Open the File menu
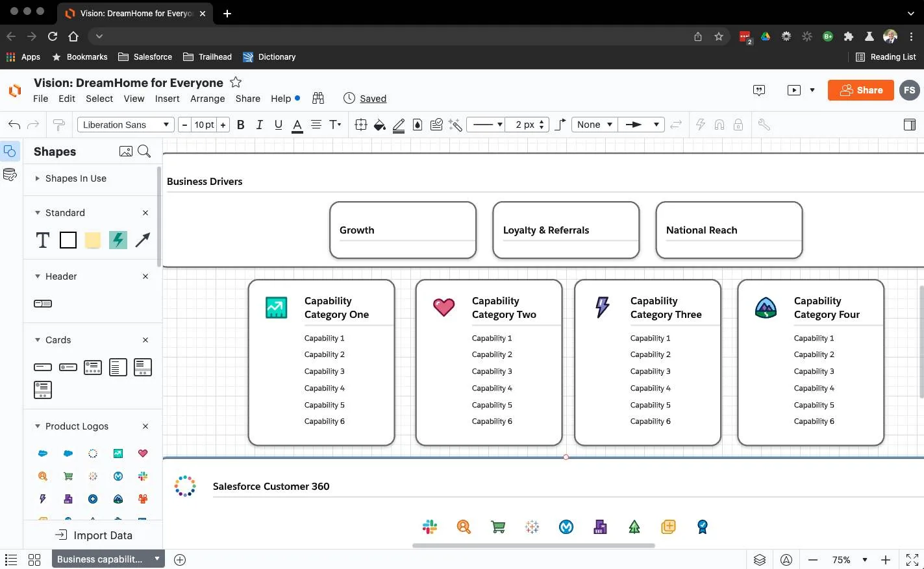This screenshot has height=569, width=924. (x=40, y=99)
